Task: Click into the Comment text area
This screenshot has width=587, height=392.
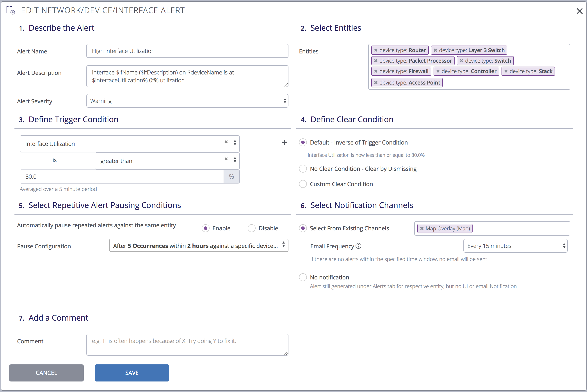Action: 187,344
